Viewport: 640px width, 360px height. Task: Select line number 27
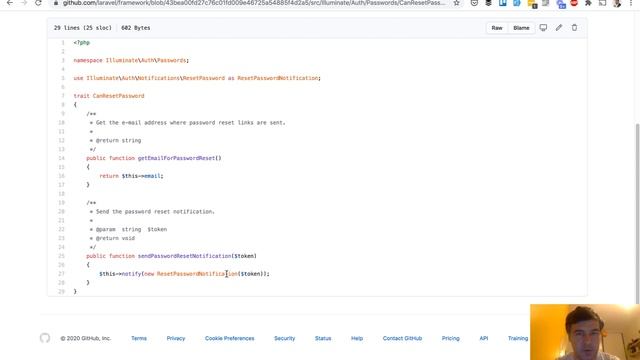coord(61,273)
